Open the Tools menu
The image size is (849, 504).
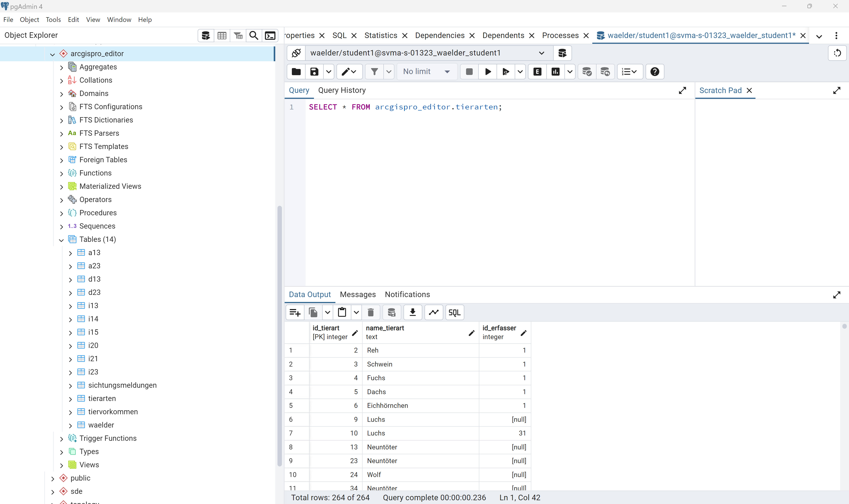(x=53, y=20)
